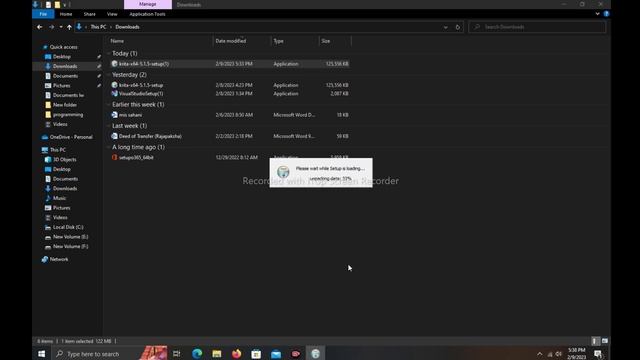Select This PC in navigation pane

tap(58, 150)
